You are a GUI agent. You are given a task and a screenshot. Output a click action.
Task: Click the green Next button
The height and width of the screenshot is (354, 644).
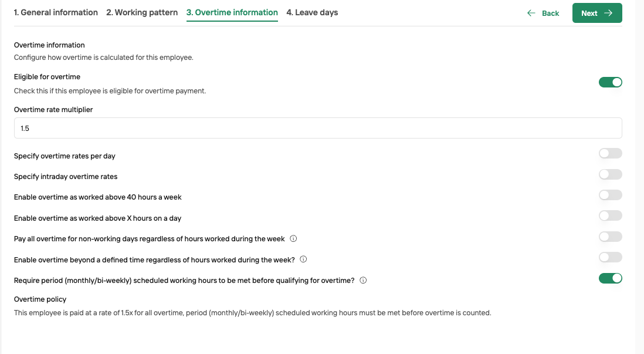click(x=597, y=13)
